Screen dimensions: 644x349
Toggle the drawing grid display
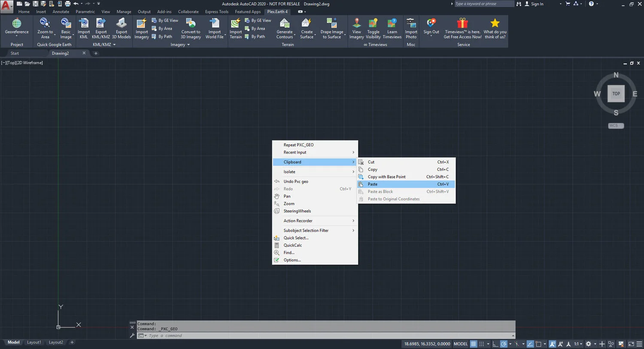click(473, 344)
